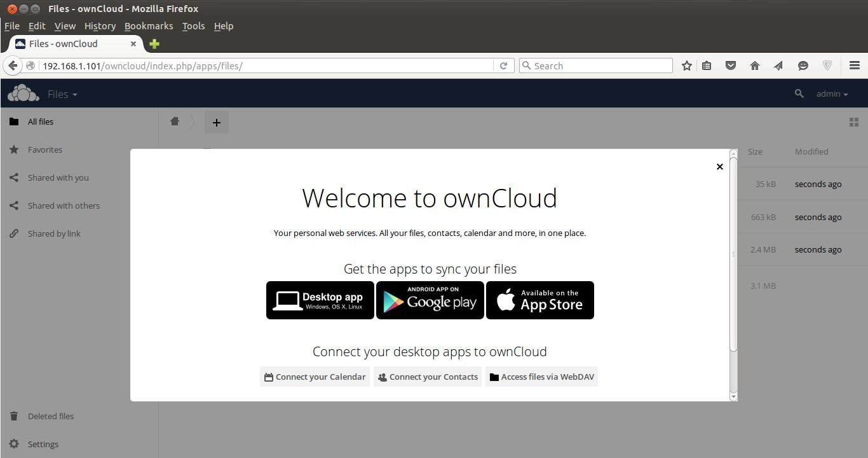This screenshot has width=868, height=458.
Task: Open a new tab with plus icon
Action: pyautogui.click(x=154, y=44)
